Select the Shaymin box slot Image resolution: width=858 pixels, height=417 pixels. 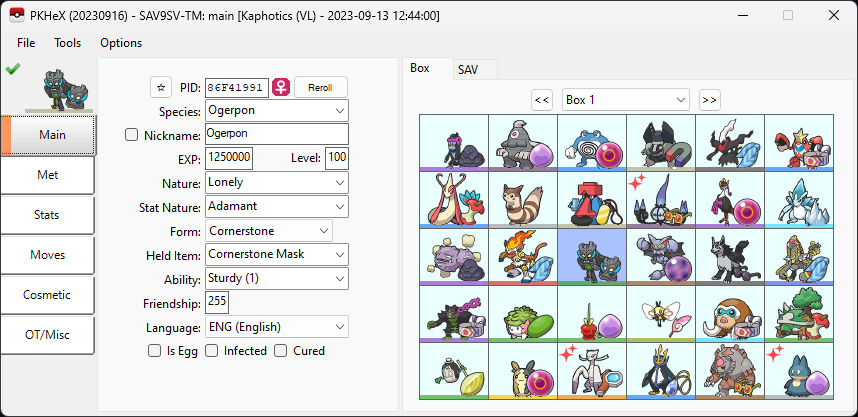[x=523, y=314]
